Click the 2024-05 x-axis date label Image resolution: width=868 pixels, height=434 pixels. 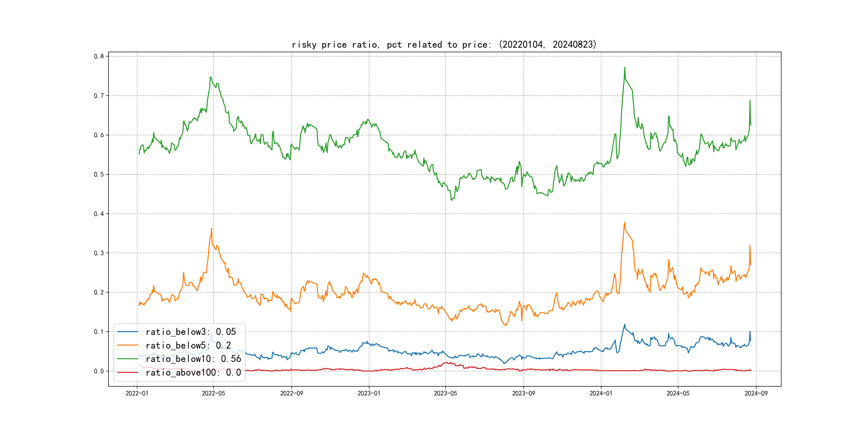click(678, 393)
